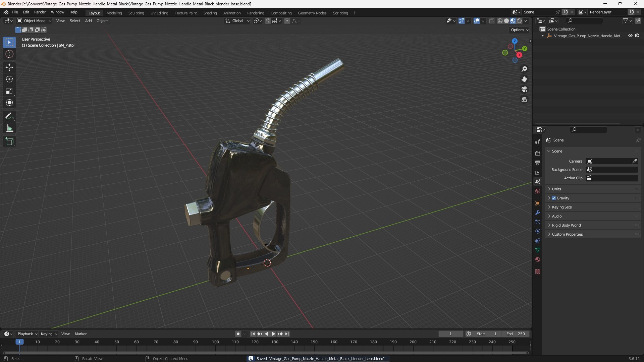Screen dimensions: 644x362
Task: Select the Scale tool
Action: pos(9,91)
